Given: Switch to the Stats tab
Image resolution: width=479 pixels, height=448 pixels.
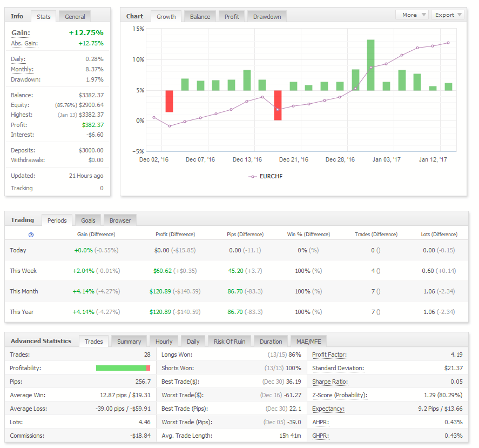Looking at the screenshot, I should point(43,17).
